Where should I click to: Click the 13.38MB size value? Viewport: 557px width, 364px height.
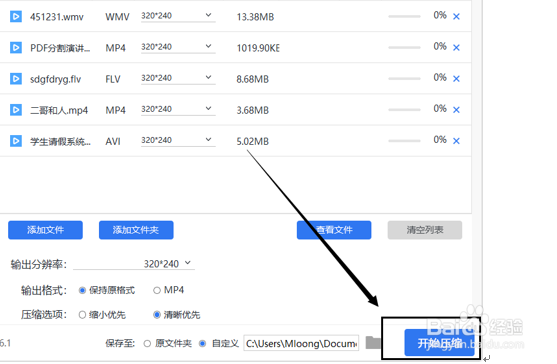(x=255, y=17)
